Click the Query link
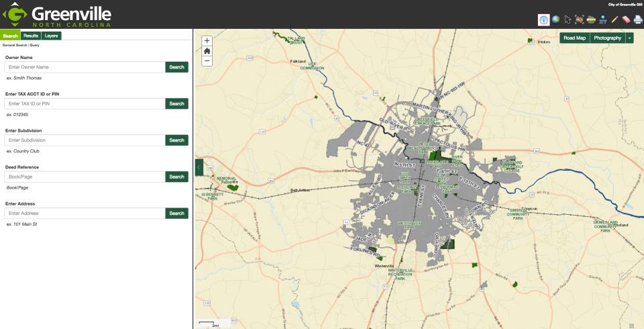This screenshot has width=644, height=329. tap(34, 45)
